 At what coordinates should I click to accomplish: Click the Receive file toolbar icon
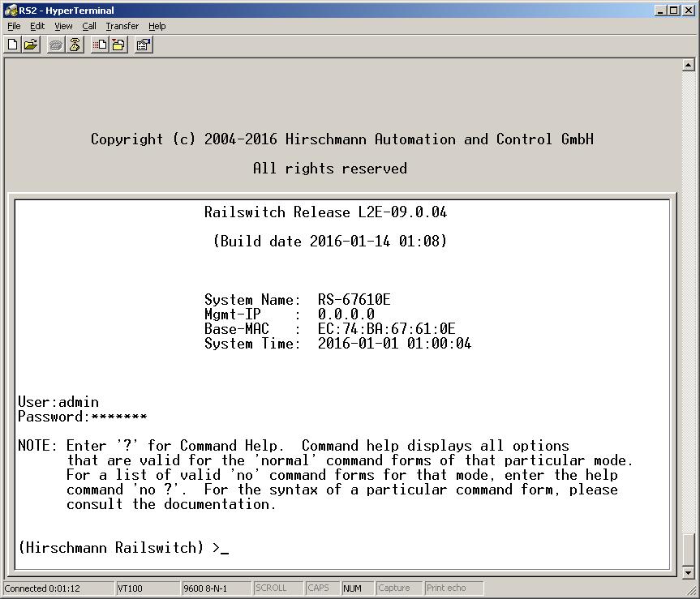point(118,45)
